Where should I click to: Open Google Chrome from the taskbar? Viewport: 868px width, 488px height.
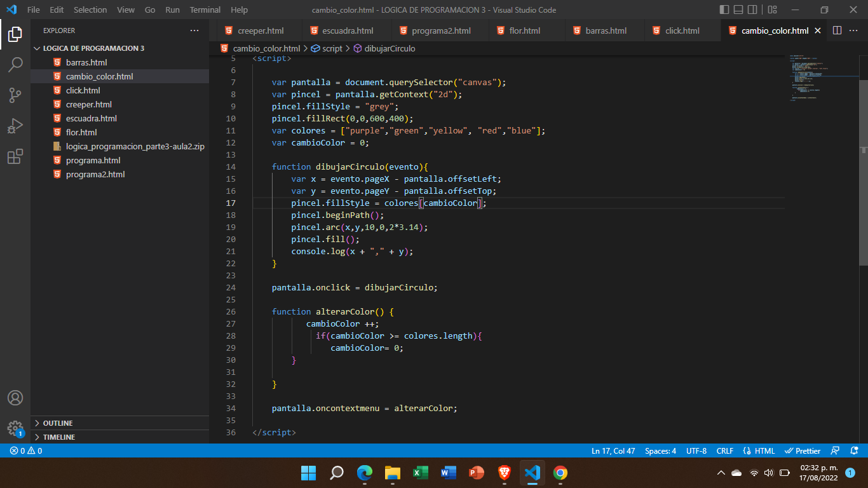point(560,473)
